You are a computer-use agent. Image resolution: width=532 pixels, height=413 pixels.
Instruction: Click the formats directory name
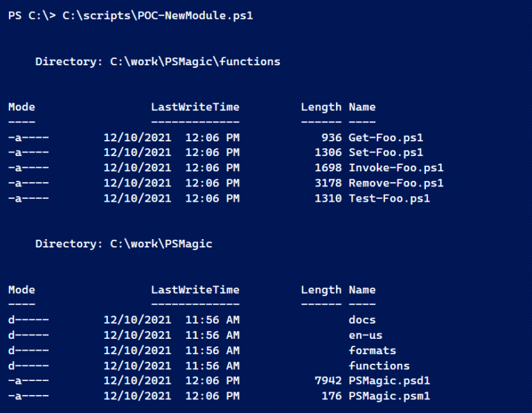tap(372, 350)
